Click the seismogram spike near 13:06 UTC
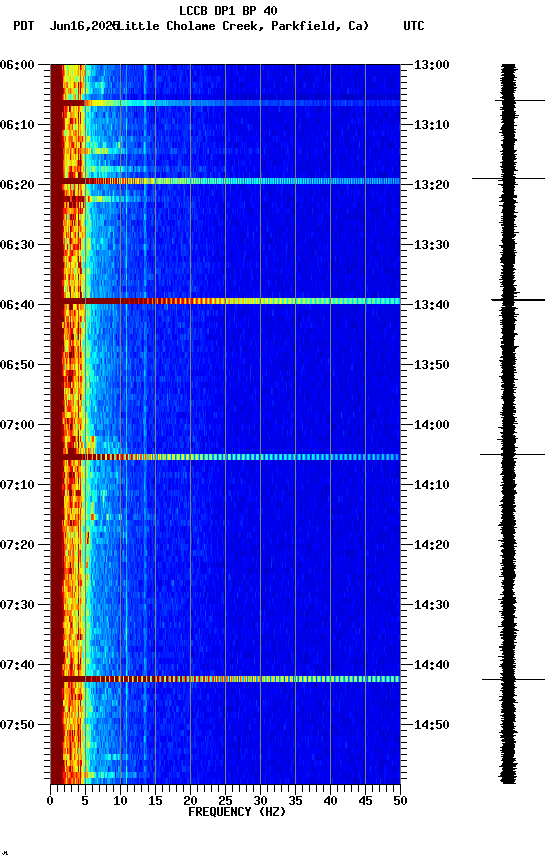Image resolution: width=552 pixels, height=864 pixels. click(x=520, y=101)
